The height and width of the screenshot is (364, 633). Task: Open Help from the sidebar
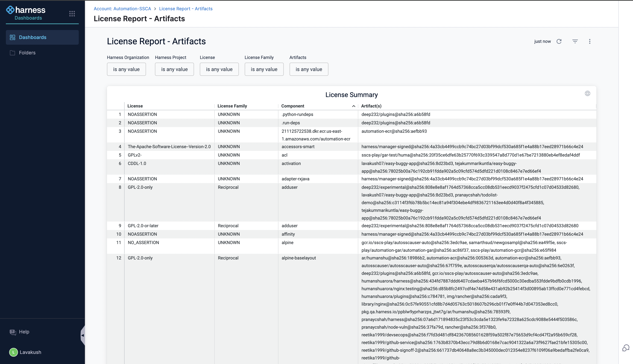(x=24, y=332)
